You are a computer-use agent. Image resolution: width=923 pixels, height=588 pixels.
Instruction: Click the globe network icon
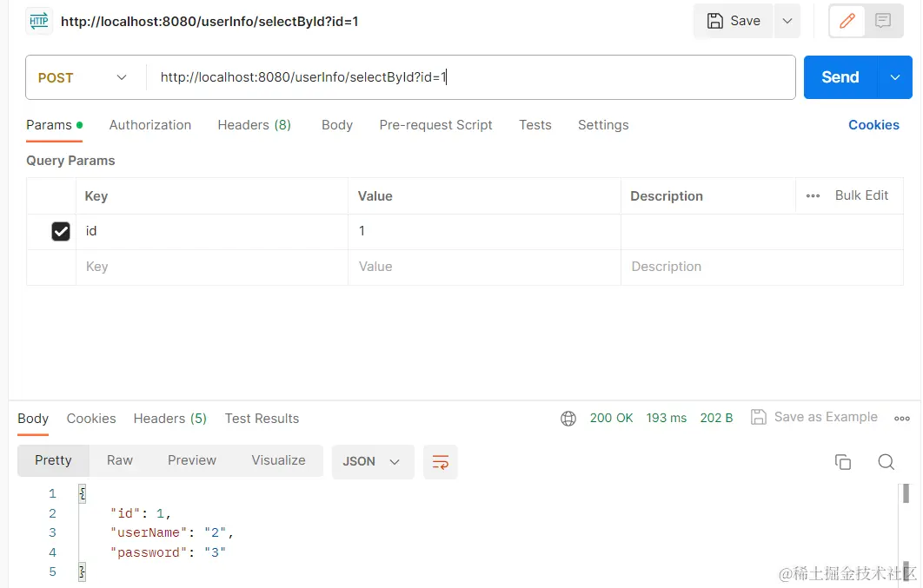click(568, 419)
